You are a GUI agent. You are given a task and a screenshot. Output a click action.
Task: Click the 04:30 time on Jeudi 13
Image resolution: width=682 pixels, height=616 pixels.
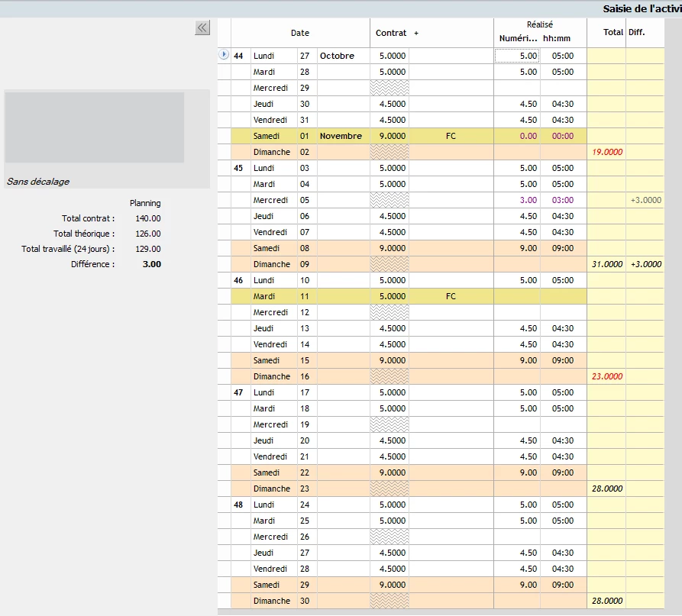[x=563, y=328]
